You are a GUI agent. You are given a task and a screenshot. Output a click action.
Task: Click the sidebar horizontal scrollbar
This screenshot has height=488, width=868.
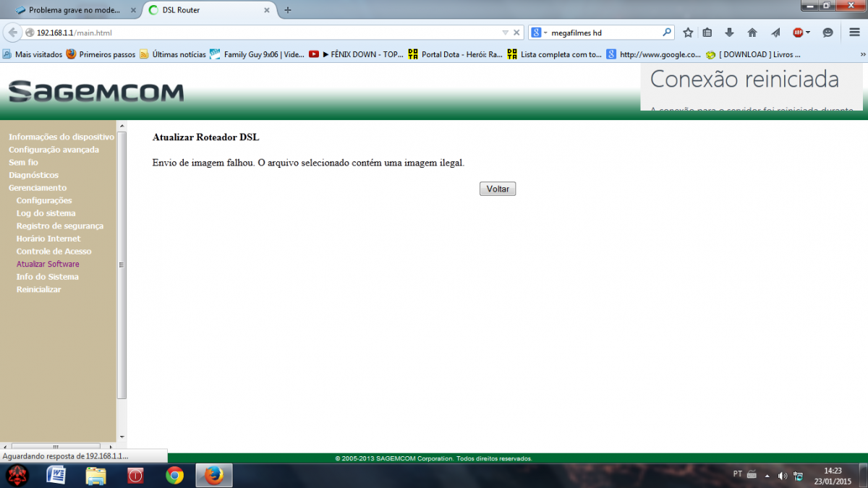pyautogui.click(x=56, y=447)
